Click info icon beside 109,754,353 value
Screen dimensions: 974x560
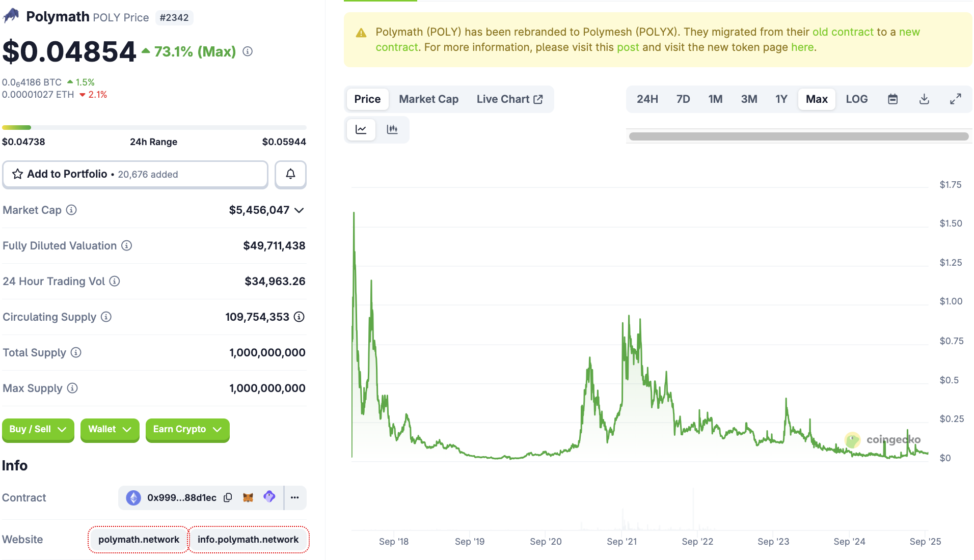pyautogui.click(x=300, y=317)
